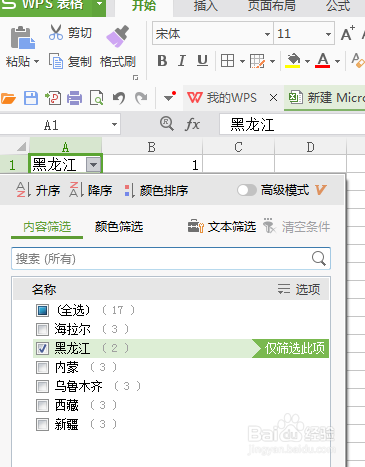Open the WPS 表格 application menu arrow

(99, 5)
